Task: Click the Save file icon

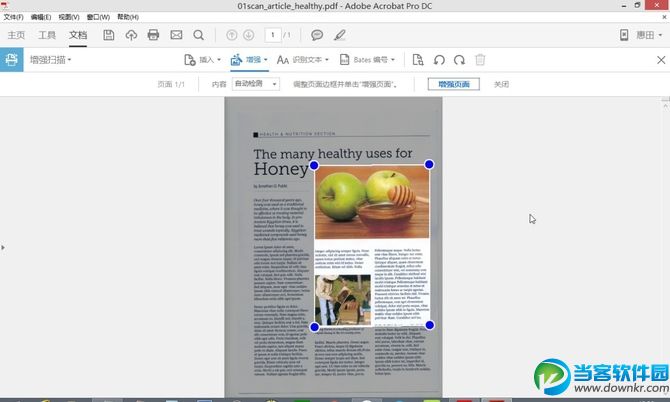Action: pyautogui.click(x=109, y=35)
